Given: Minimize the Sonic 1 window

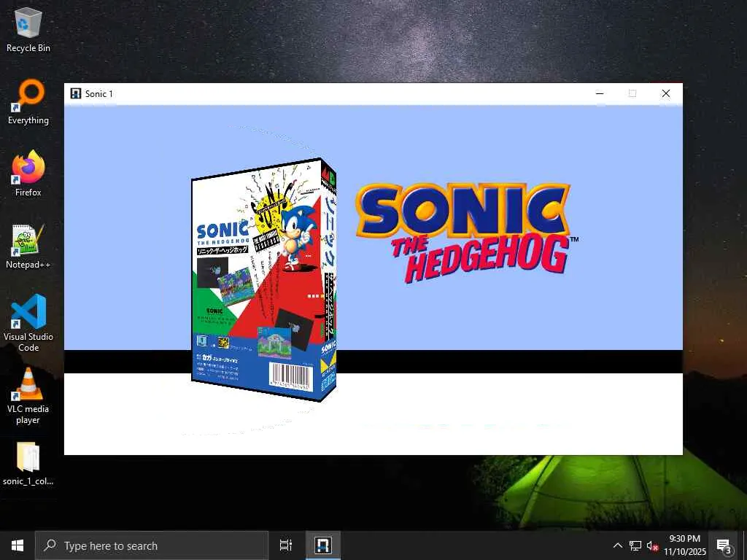Looking at the screenshot, I should tap(600, 93).
